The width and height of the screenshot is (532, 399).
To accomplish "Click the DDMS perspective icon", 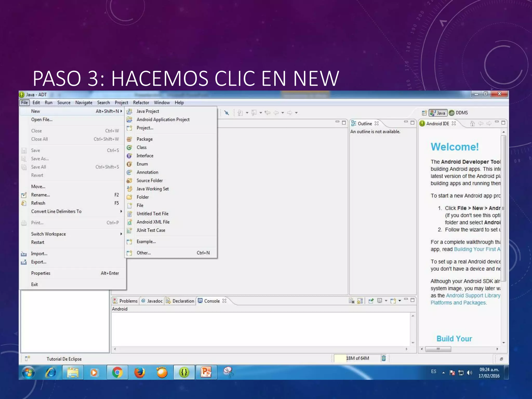I will coord(452,113).
